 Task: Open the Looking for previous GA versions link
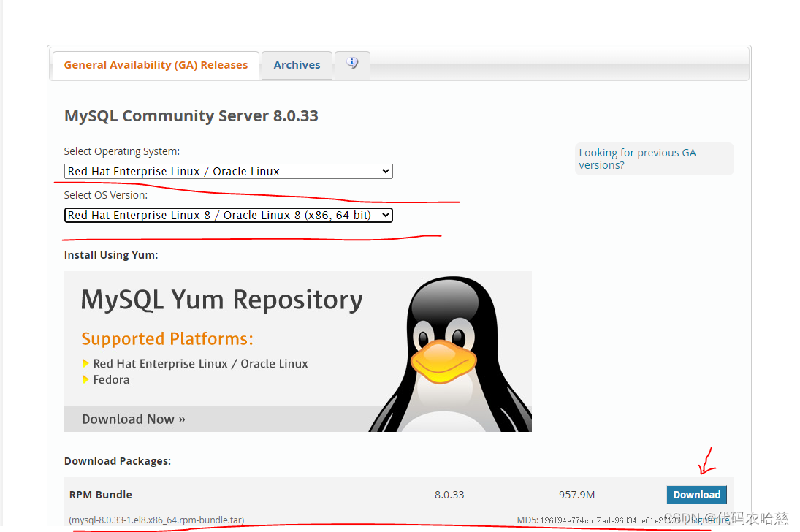[x=636, y=159]
